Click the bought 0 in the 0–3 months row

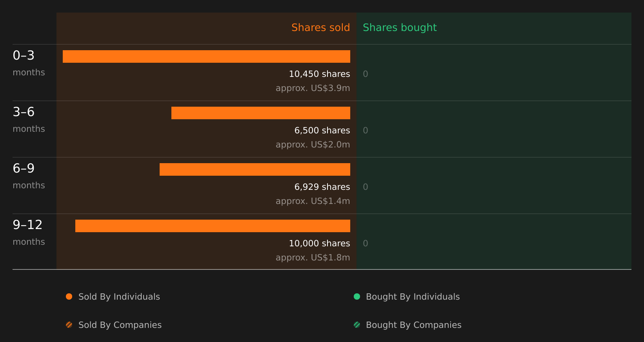coord(366,74)
